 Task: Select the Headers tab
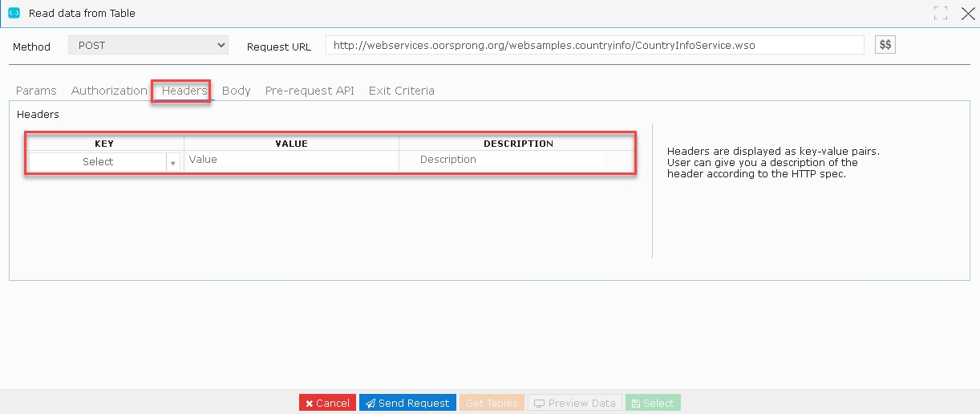pyautogui.click(x=184, y=91)
